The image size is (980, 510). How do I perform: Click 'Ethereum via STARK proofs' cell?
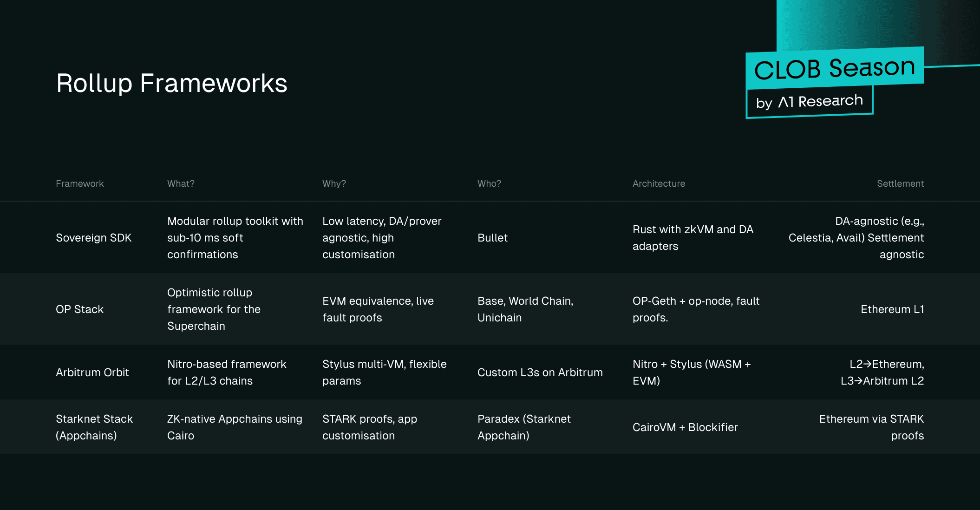tap(871, 427)
